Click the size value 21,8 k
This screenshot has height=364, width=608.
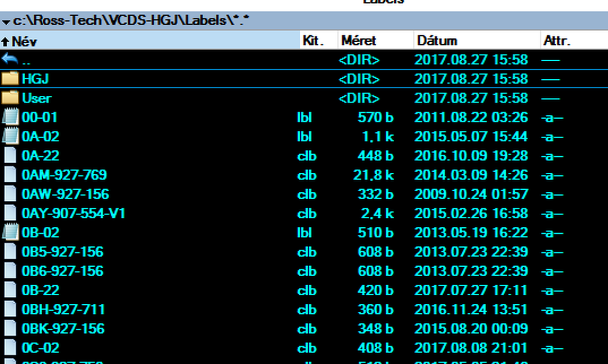(x=373, y=175)
